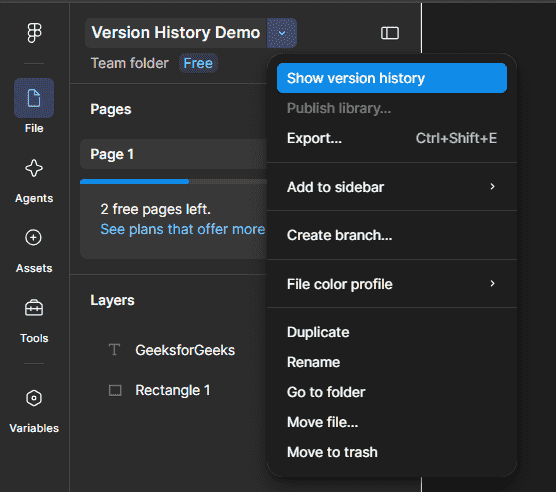Select the Rectangle 1 layer
This screenshot has height=492, width=556.
tap(173, 390)
